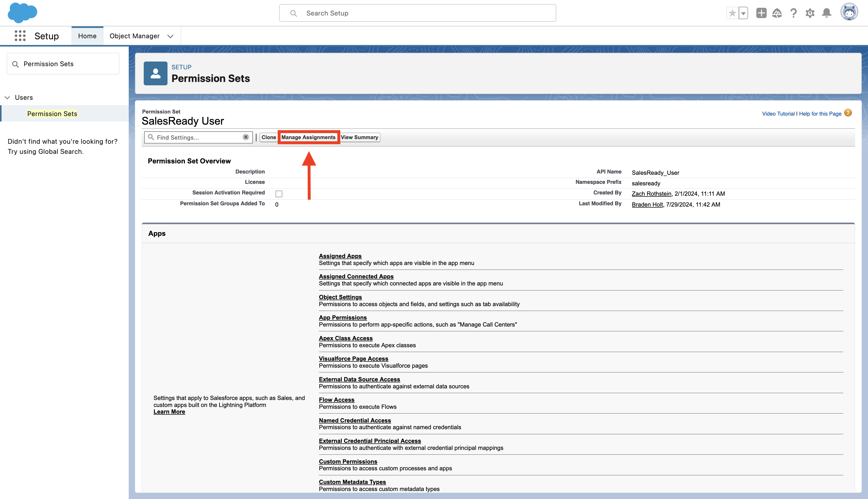This screenshot has width=868, height=499.
Task: Select Permission Sets in sidebar
Action: 52,114
